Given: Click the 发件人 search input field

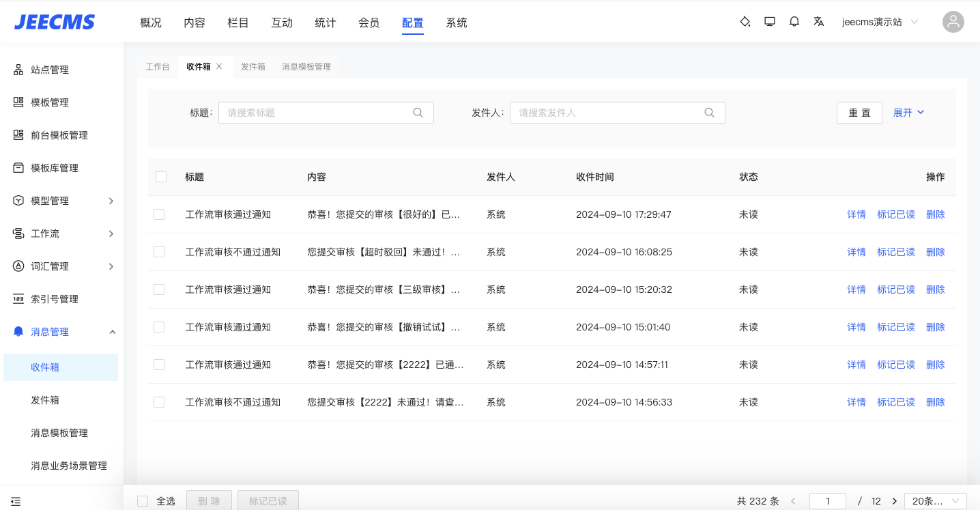Looking at the screenshot, I should (x=607, y=113).
